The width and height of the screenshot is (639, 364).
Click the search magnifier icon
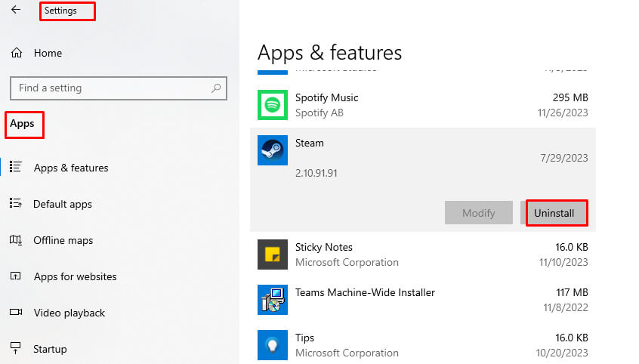click(216, 88)
